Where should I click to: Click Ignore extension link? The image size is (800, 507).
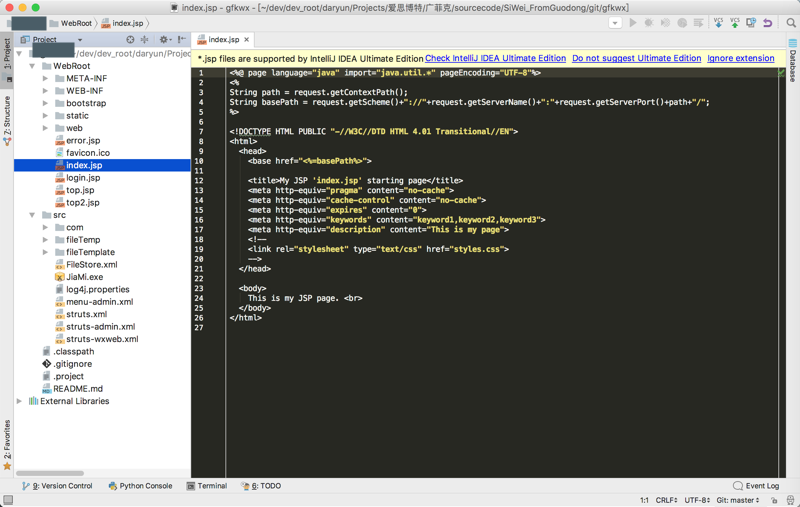[740, 58]
